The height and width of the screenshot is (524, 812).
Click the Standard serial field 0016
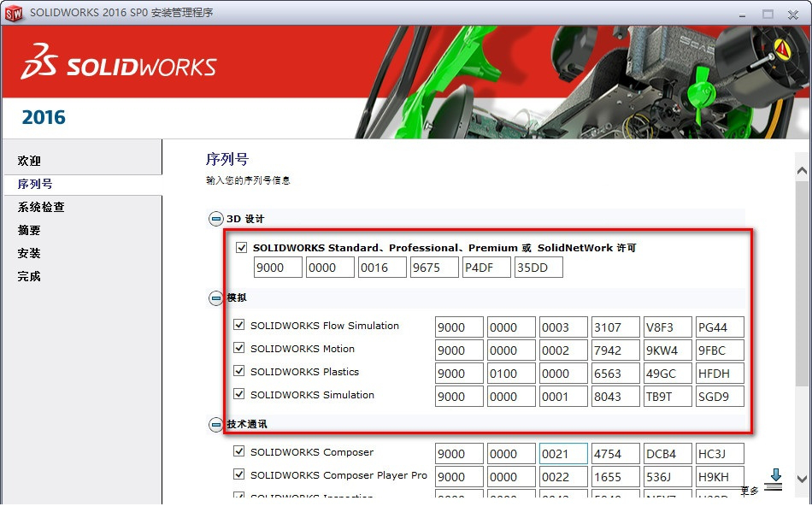tap(382, 268)
